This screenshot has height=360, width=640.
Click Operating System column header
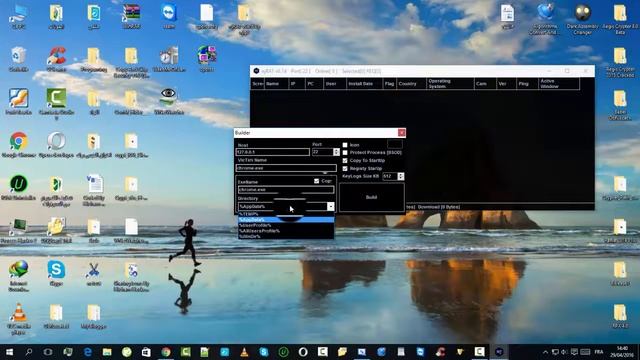(450, 84)
